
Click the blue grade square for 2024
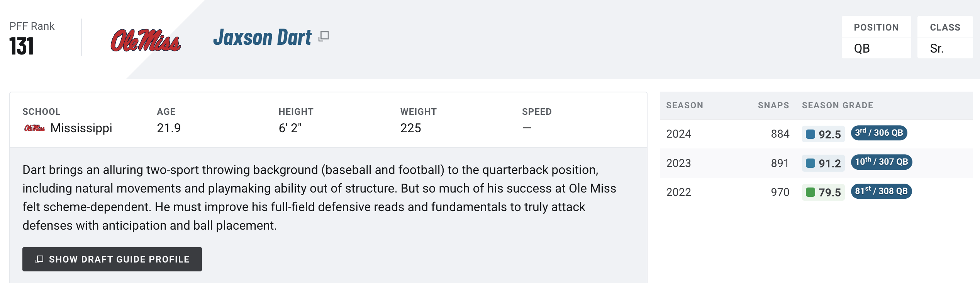click(x=810, y=134)
